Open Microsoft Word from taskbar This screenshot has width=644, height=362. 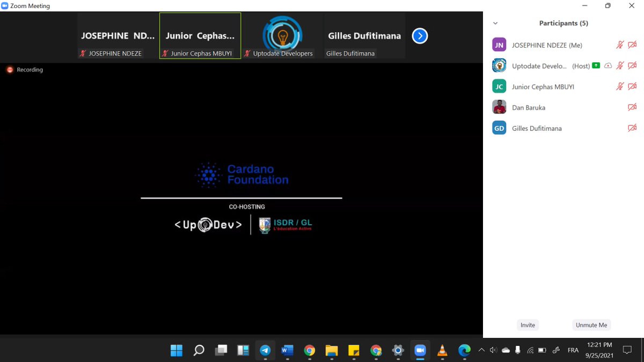click(287, 351)
